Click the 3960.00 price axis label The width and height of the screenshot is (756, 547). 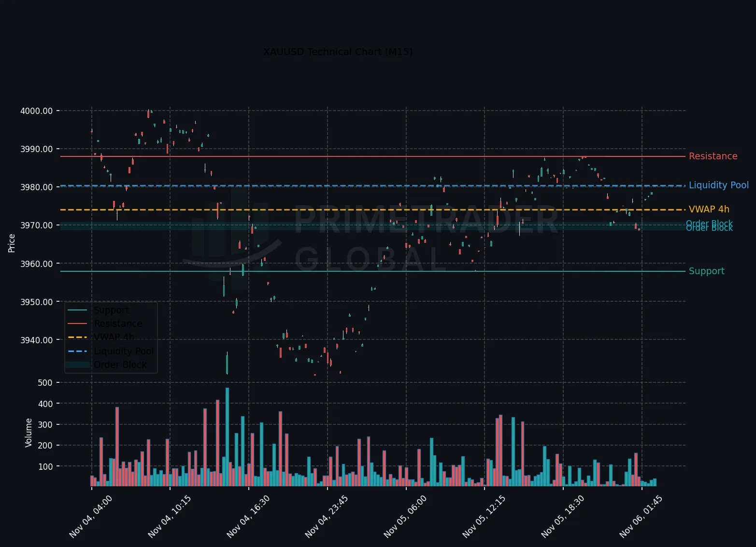pos(36,264)
